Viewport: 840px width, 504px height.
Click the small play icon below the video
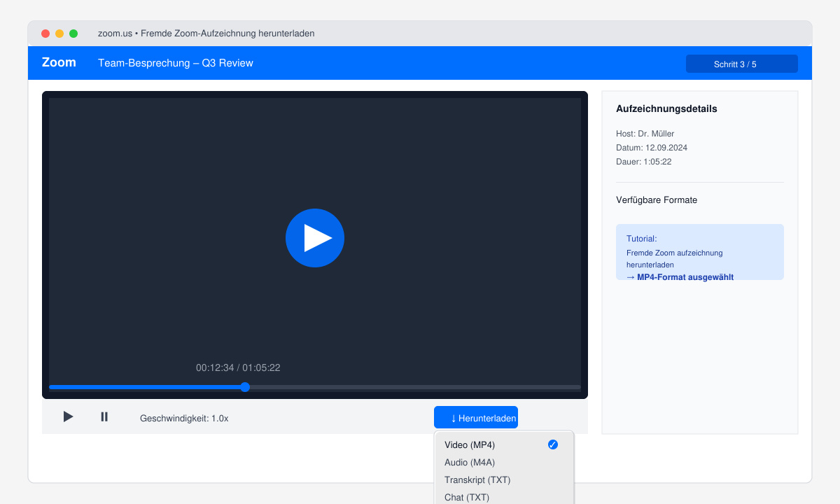[68, 416]
